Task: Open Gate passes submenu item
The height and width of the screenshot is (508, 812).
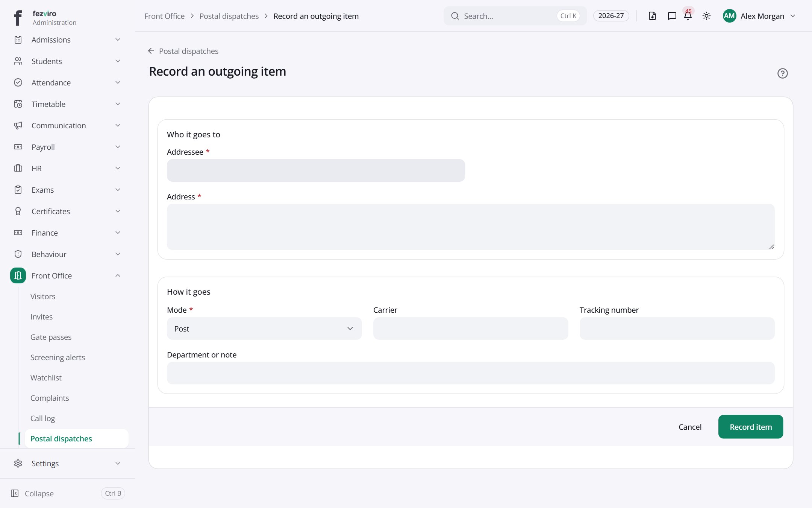Action: point(51,337)
